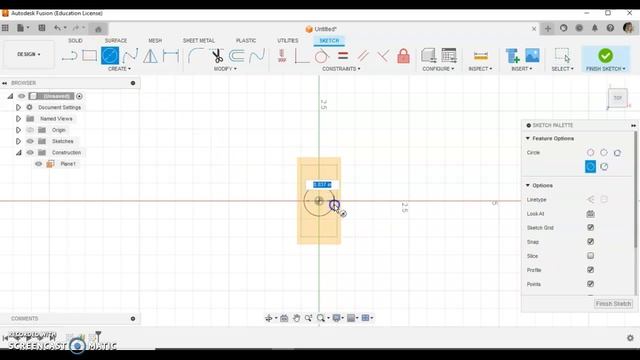Apply the Equal constraint
Image resolution: width=640 pixels, height=360 pixels.
click(x=343, y=56)
